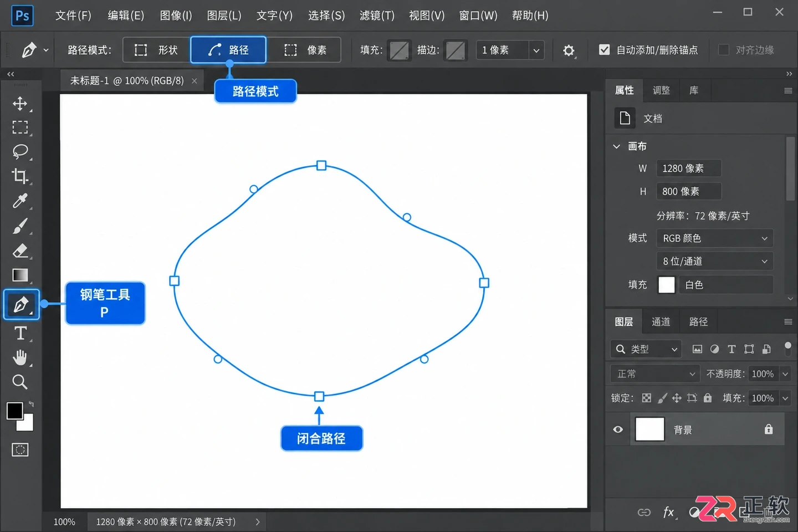This screenshot has width=798, height=532.
Task: Open the fx layer style icon
Action: [x=669, y=512]
